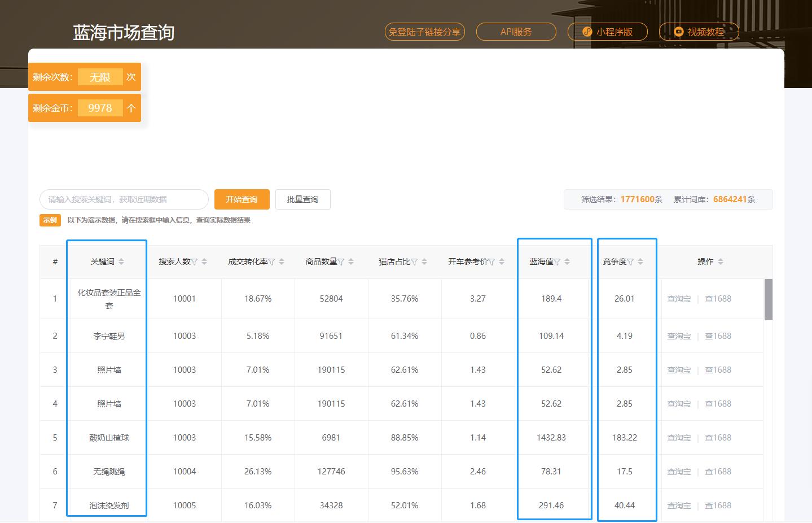Click the filter funnel on 搜索人数 column
This screenshot has height=523, width=812.
pos(195,261)
